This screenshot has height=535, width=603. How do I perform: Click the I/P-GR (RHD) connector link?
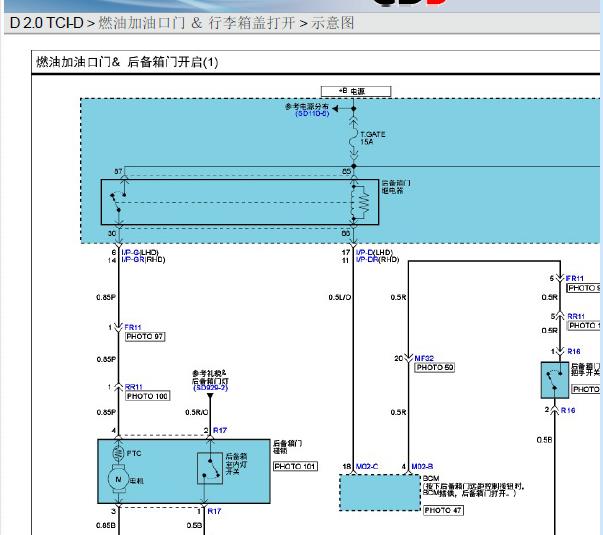point(133,260)
